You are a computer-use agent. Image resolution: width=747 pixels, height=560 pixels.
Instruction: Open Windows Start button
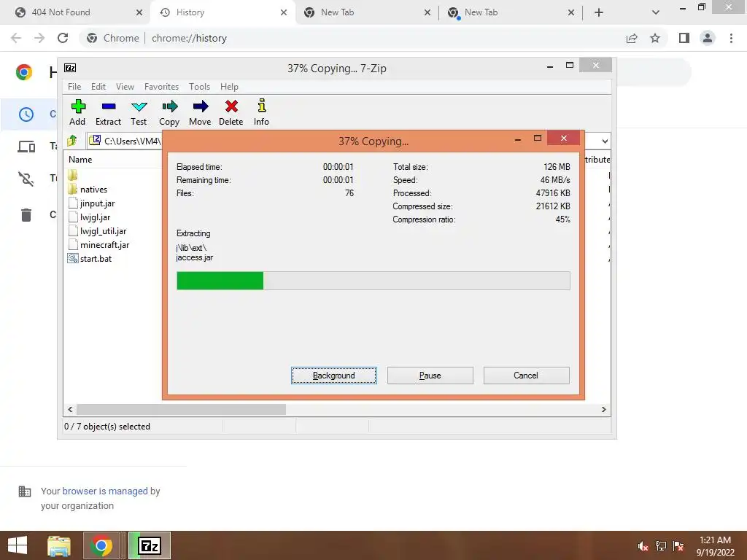click(18, 545)
